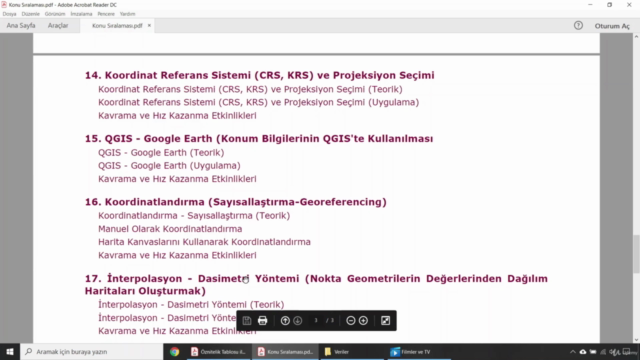Open the Yardım menu
The image size is (640, 360).
127,14
